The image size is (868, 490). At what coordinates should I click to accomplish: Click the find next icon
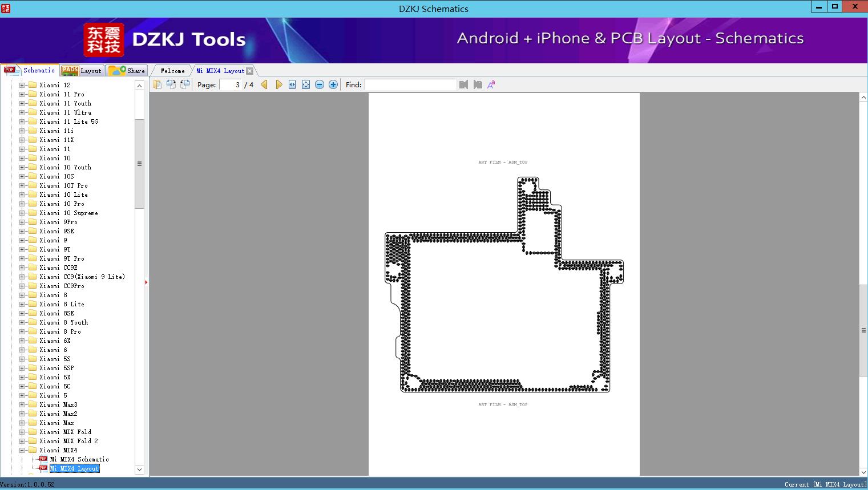click(x=478, y=84)
